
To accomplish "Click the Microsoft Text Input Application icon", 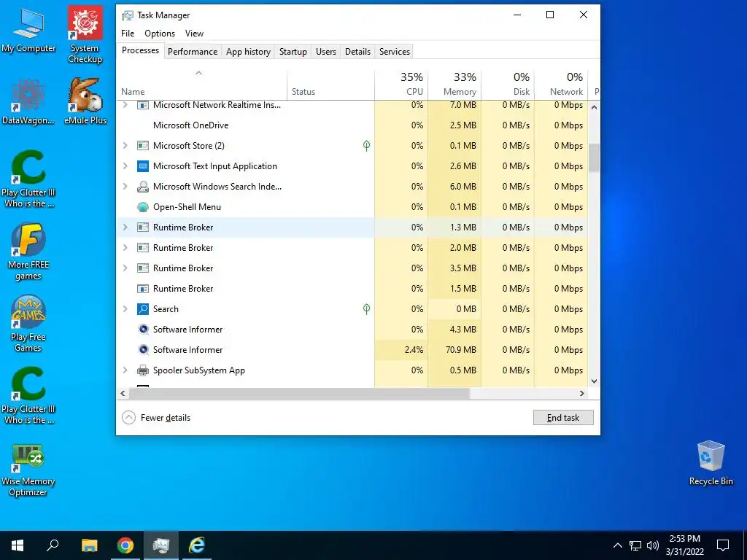I will (x=143, y=166).
